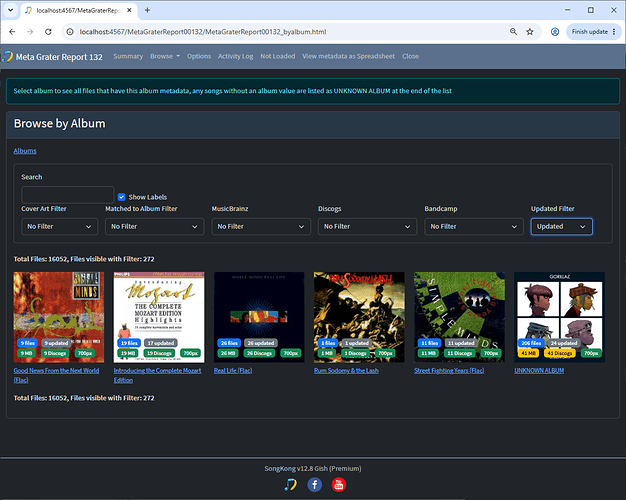The image size is (626, 500).
Task: Select View metadata as Spreadsheet
Action: (x=349, y=56)
